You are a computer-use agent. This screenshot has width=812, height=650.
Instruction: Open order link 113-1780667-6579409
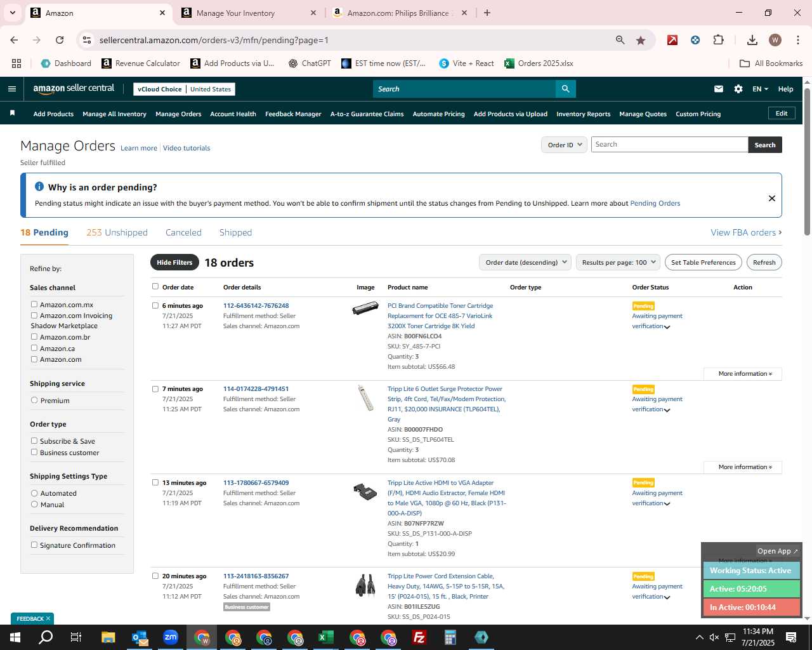coord(256,482)
